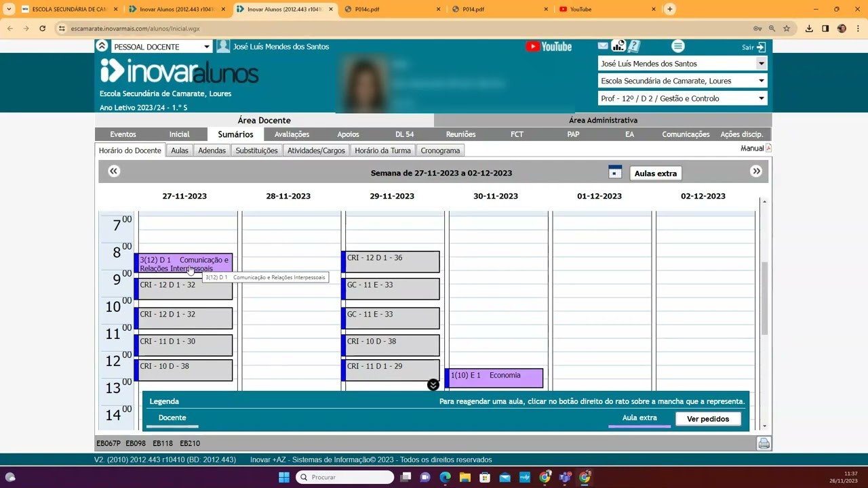Select the Horário do Docente tab
This screenshot has width=868, height=488.
tap(130, 150)
